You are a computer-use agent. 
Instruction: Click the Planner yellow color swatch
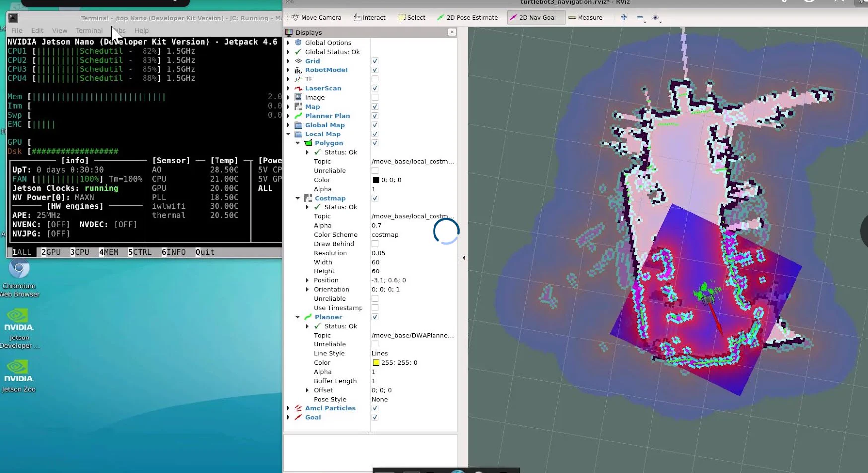point(376,363)
